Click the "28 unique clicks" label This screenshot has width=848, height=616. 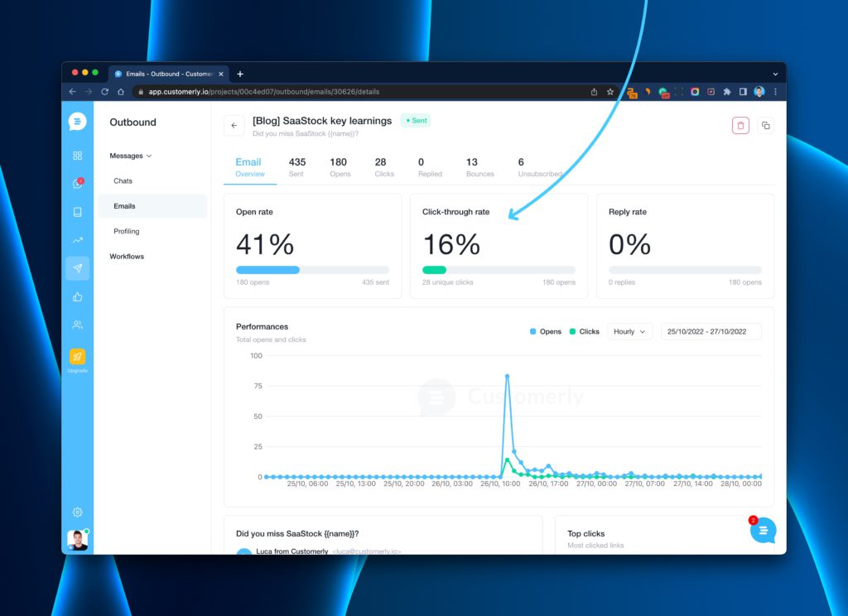pos(448,282)
